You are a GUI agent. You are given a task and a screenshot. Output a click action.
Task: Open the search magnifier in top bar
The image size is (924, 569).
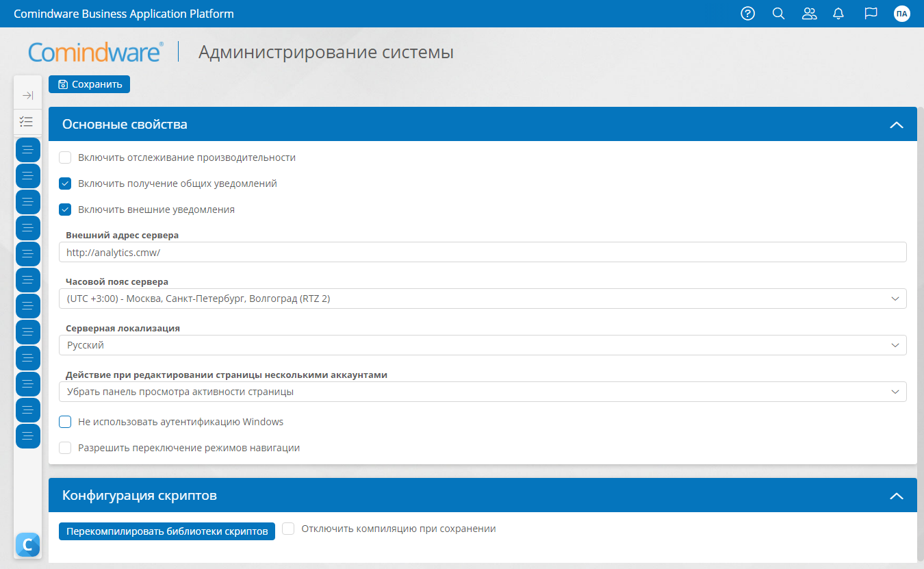(778, 14)
